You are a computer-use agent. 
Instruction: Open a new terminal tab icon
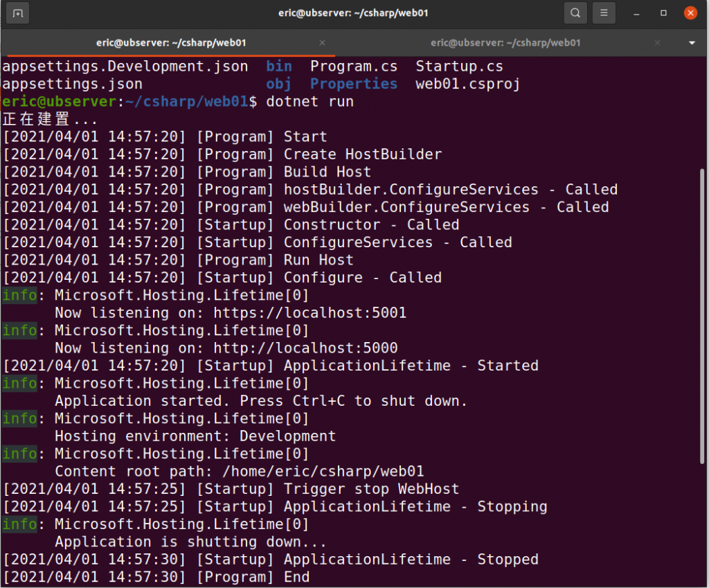[x=17, y=13]
